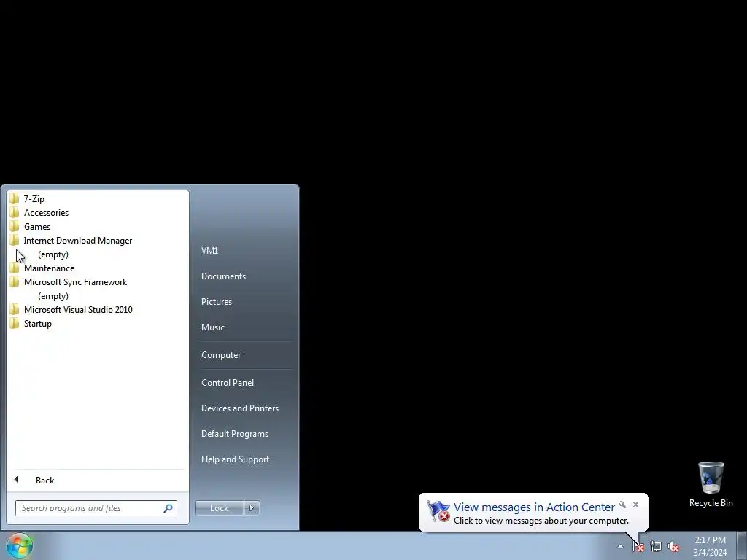Open the shutdown options arrow beside Lock

pos(252,508)
